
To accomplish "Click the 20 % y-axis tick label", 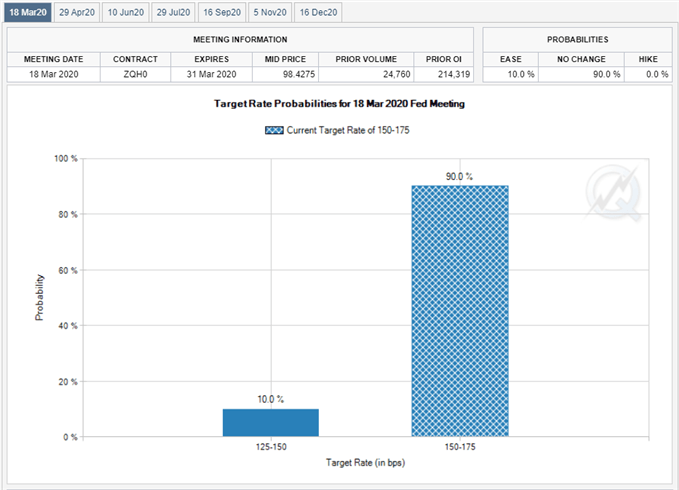I will coord(68,382).
